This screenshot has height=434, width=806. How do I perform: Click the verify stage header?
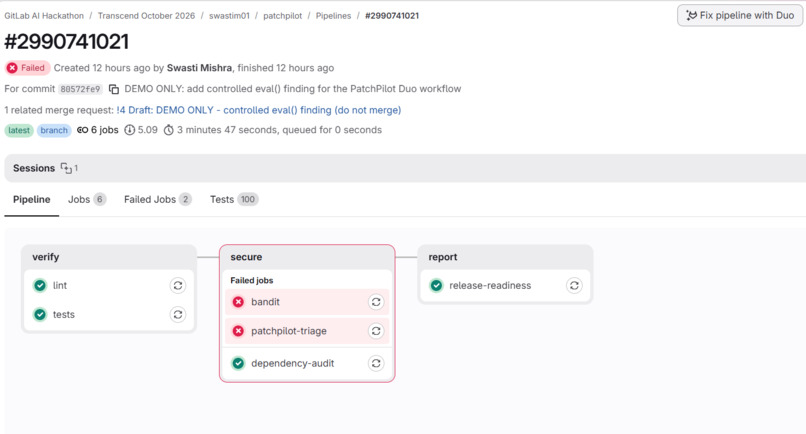coord(46,257)
